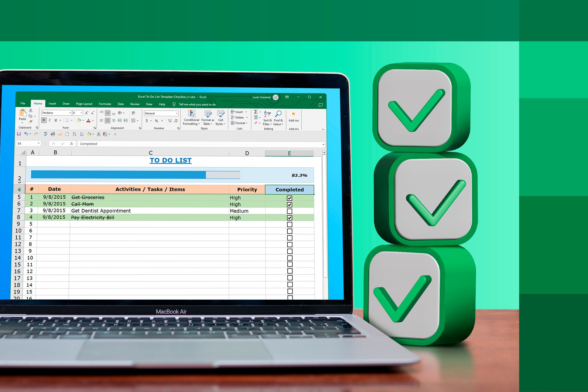
Task: Open the Home ribbon tab
Action: tap(38, 104)
